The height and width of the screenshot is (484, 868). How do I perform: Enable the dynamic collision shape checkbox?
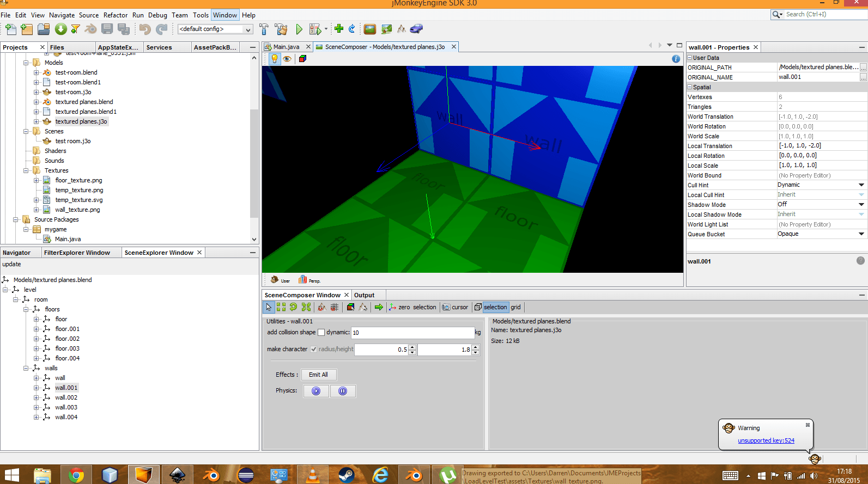(x=321, y=332)
